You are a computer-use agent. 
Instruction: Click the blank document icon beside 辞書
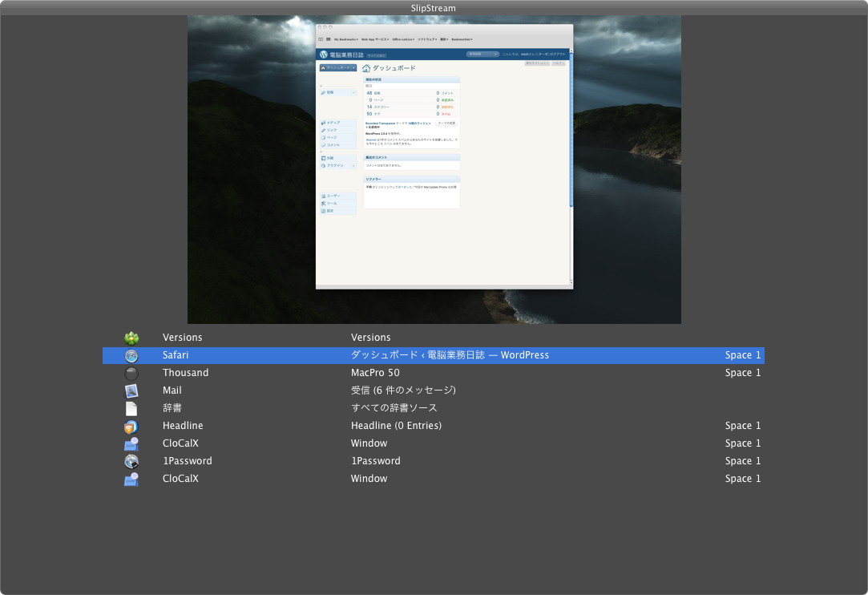(131, 409)
